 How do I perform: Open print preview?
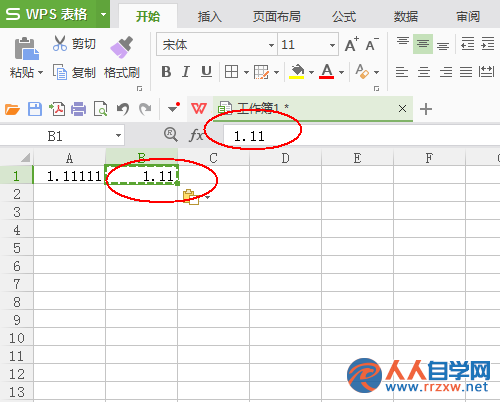click(100, 109)
